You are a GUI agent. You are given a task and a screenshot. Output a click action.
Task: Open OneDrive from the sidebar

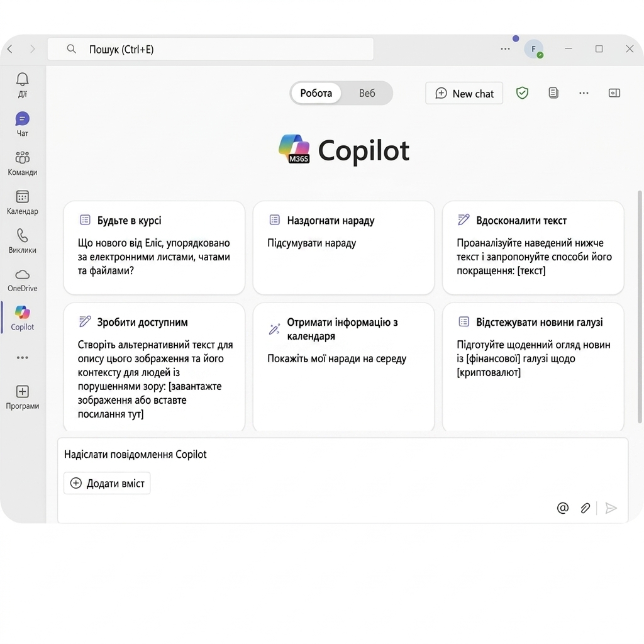tap(22, 280)
